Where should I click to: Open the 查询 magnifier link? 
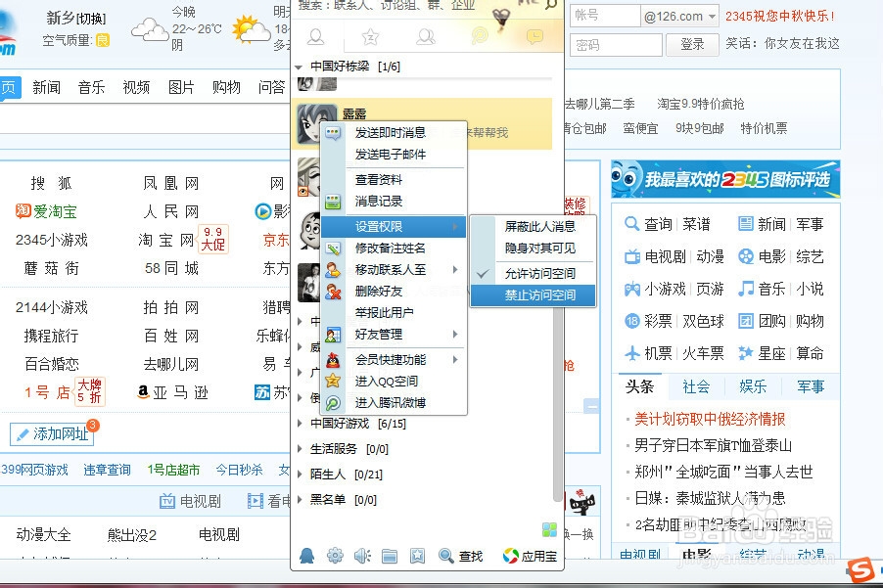click(649, 224)
